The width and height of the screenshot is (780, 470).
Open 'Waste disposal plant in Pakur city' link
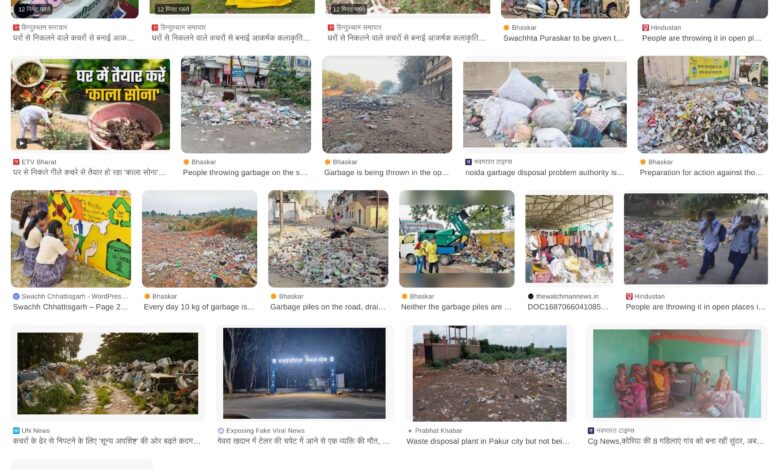(488, 441)
